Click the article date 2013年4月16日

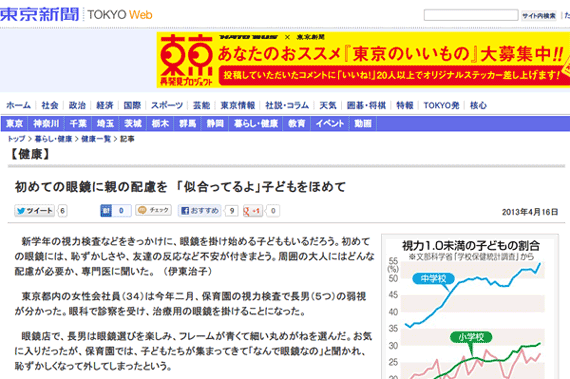click(530, 212)
